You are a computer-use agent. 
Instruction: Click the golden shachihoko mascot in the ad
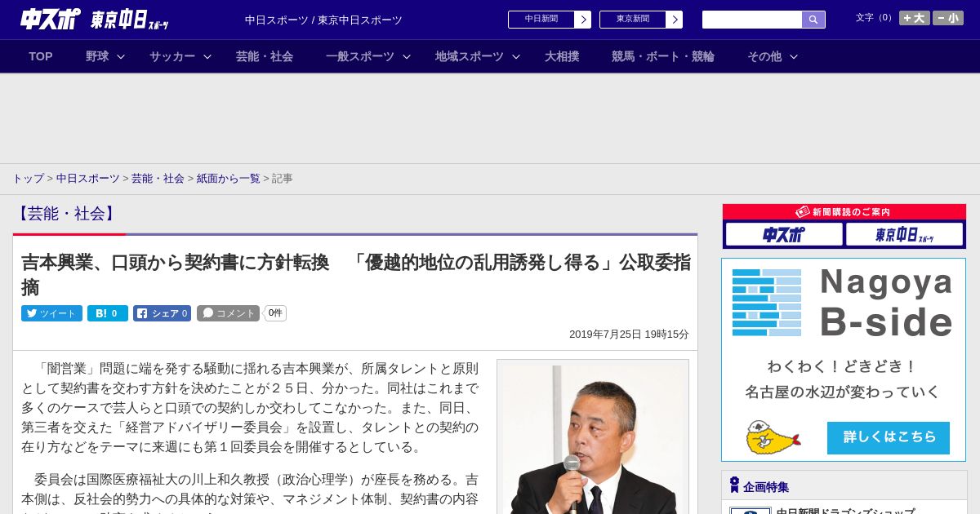pos(773,438)
